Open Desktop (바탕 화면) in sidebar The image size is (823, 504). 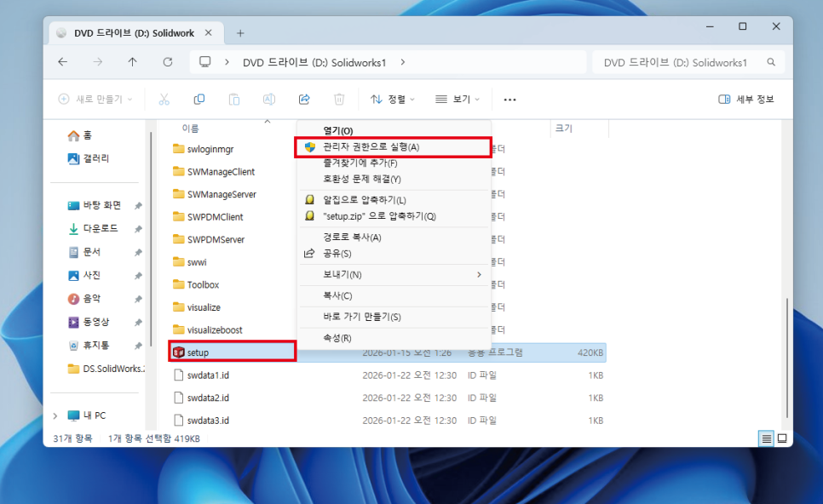click(95, 205)
